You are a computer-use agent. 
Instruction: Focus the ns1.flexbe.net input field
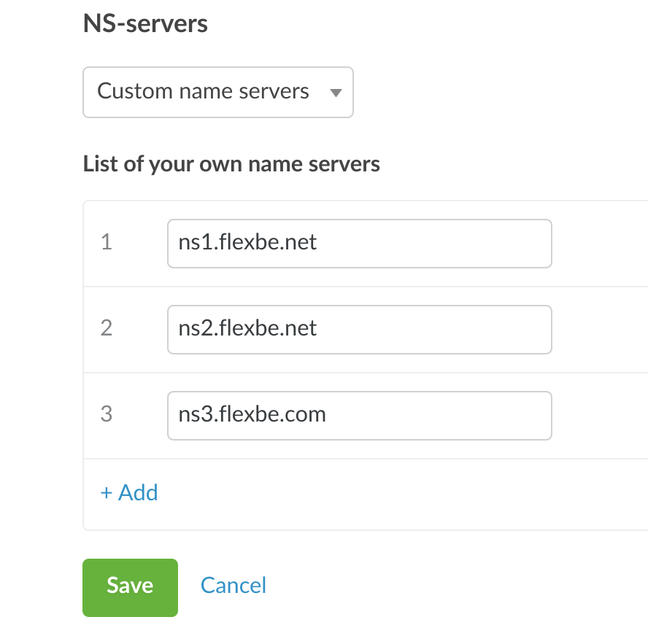[x=359, y=244]
